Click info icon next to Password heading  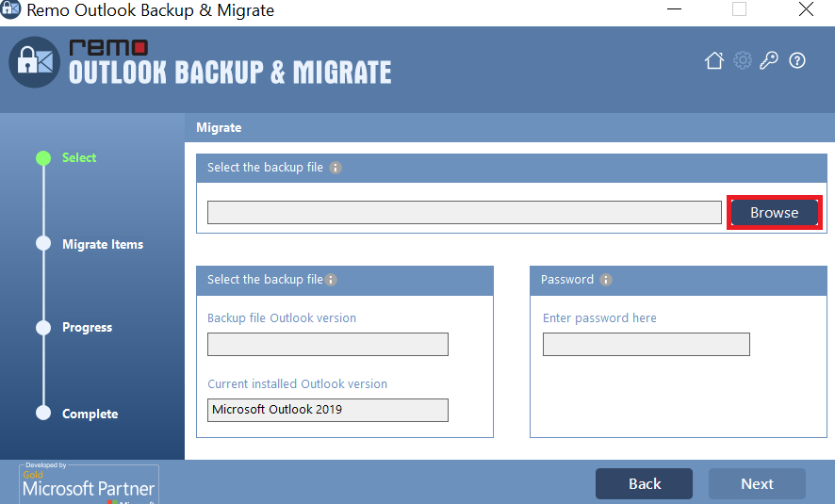click(605, 280)
